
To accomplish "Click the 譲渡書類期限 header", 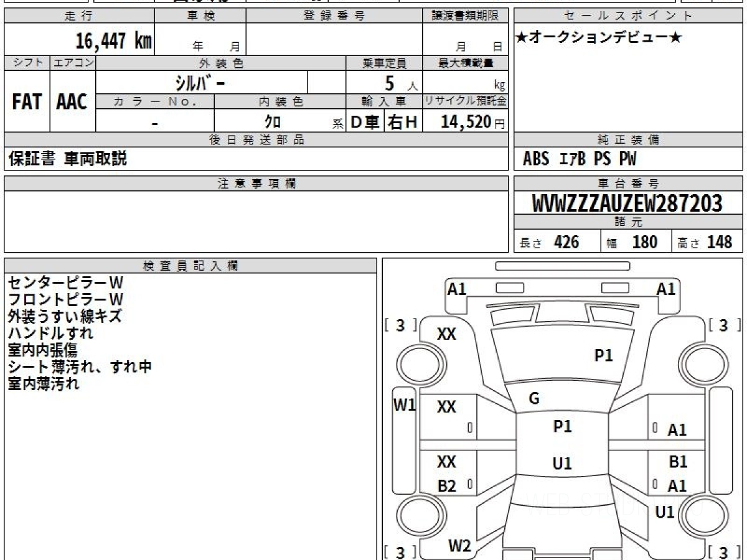I will point(466,16).
